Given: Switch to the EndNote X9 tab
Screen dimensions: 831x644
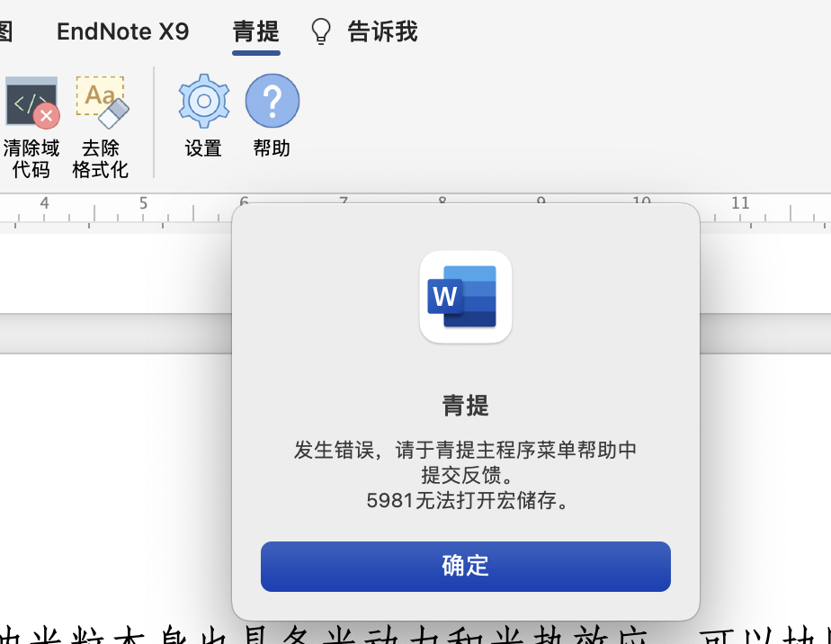Looking at the screenshot, I should (x=123, y=31).
